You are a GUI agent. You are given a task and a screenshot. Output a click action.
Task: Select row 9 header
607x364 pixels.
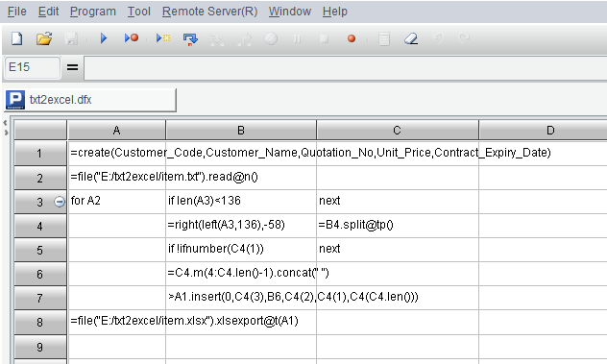click(40, 347)
